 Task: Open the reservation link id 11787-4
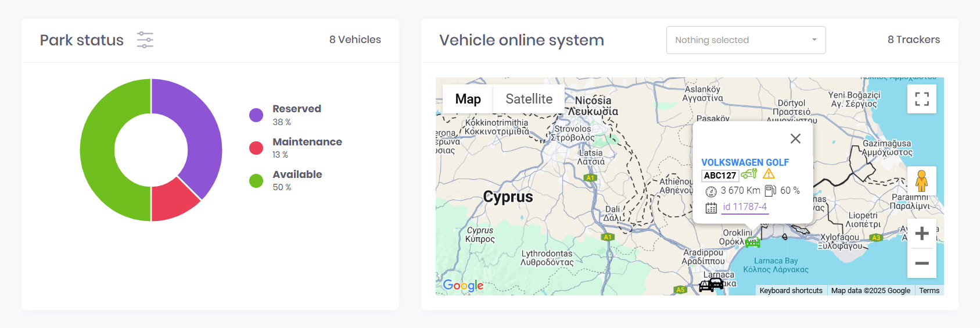coord(745,207)
